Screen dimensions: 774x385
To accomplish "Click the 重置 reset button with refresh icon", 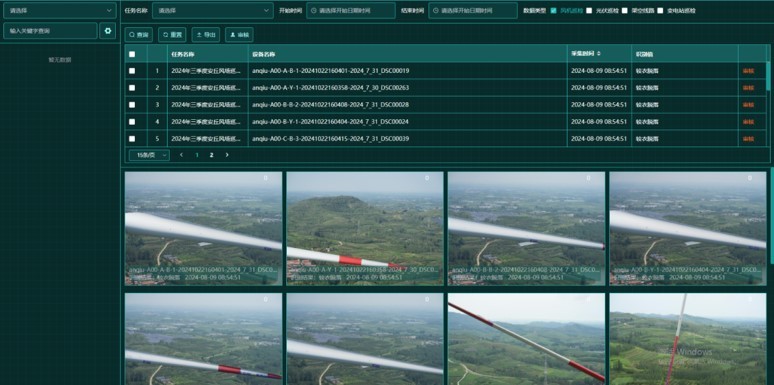I will (x=172, y=35).
